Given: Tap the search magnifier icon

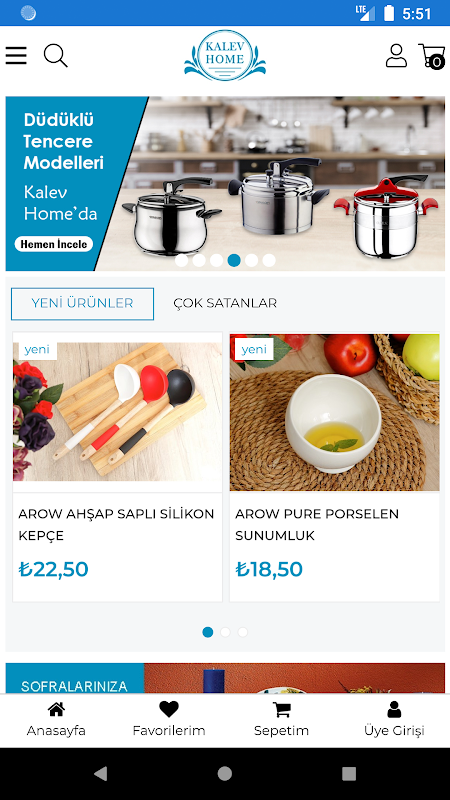Looking at the screenshot, I should [55, 55].
